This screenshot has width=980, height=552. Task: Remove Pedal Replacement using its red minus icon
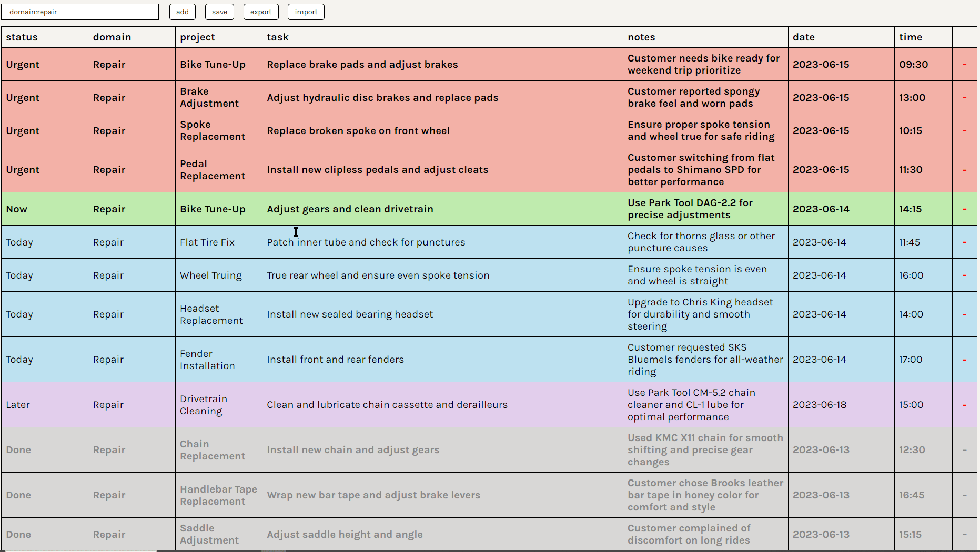(x=965, y=169)
